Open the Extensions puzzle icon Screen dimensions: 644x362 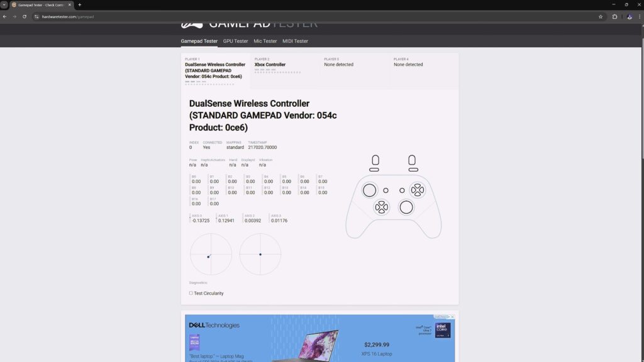click(614, 17)
